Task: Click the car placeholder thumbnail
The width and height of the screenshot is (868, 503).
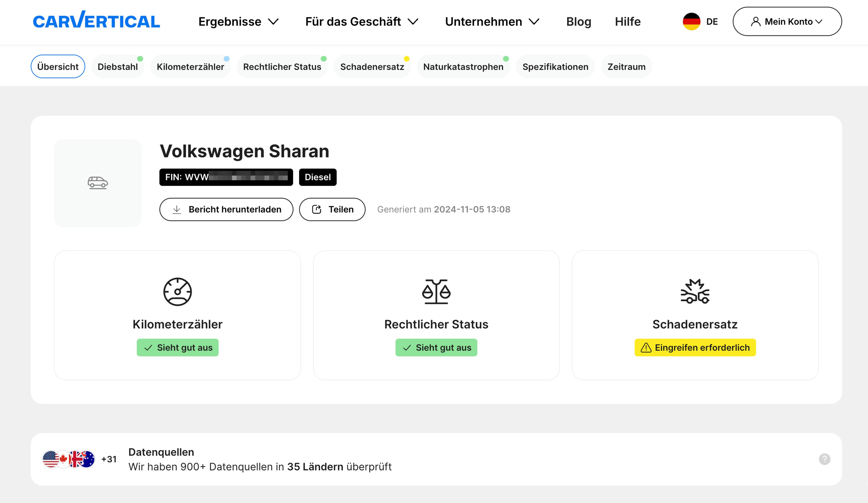Action: click(x=98, y=183)
